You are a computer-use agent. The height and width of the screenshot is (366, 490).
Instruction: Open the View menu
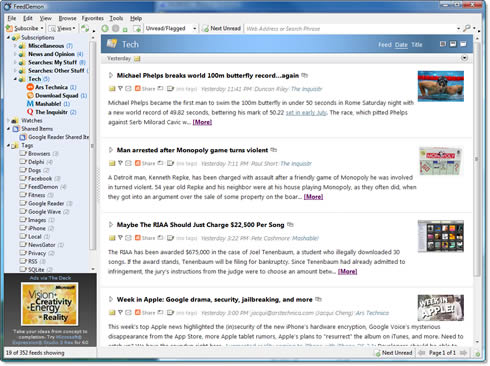pyautogui.click(x=45, y=18)
